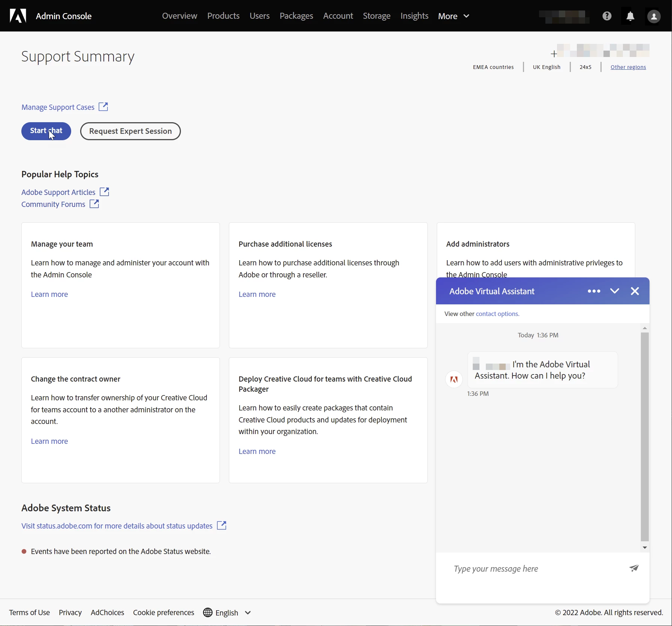Click the EMEA countries label
This screenshot has height=626, width=672.
pos(493,67)
